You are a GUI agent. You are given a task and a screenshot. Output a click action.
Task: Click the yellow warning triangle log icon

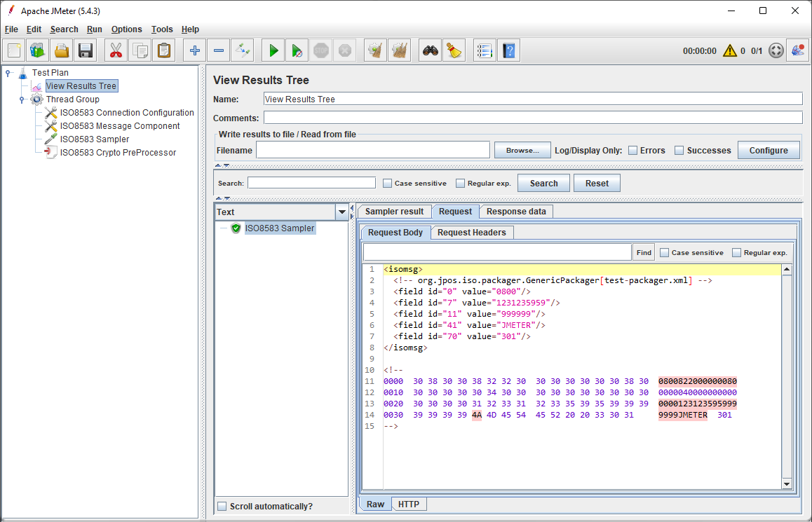tap(730, 50)
